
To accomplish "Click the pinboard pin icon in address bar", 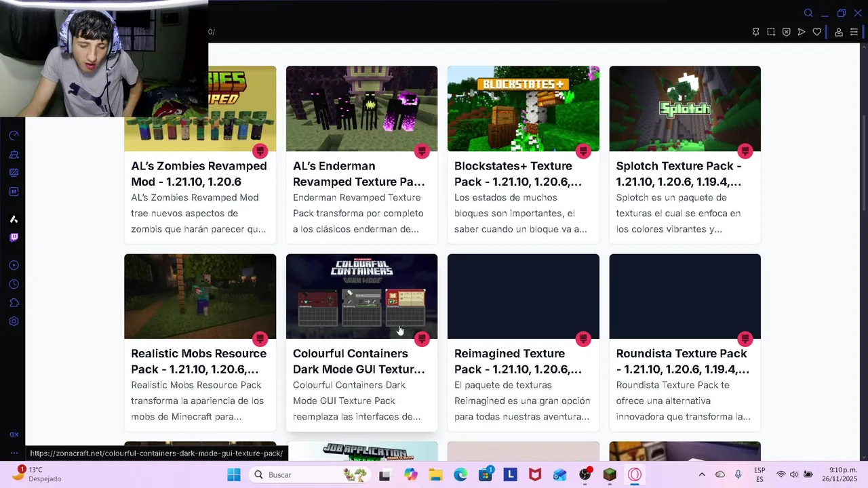I will 755,32.
